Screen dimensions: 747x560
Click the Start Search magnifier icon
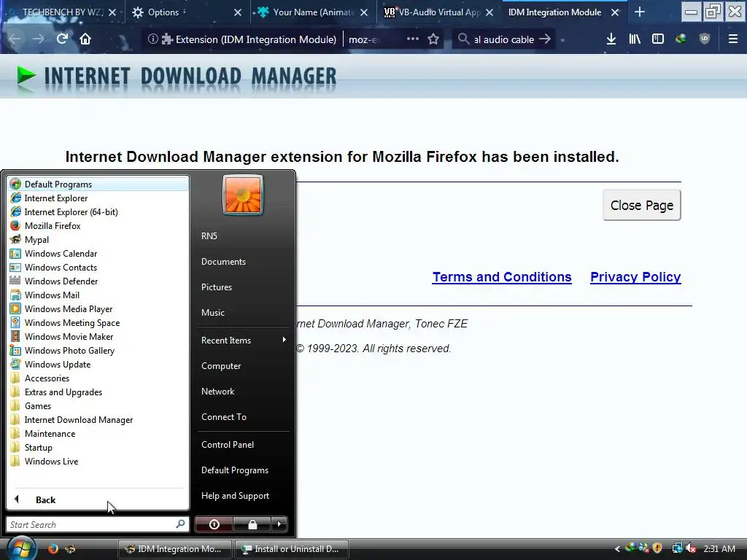tap(180, 524)
